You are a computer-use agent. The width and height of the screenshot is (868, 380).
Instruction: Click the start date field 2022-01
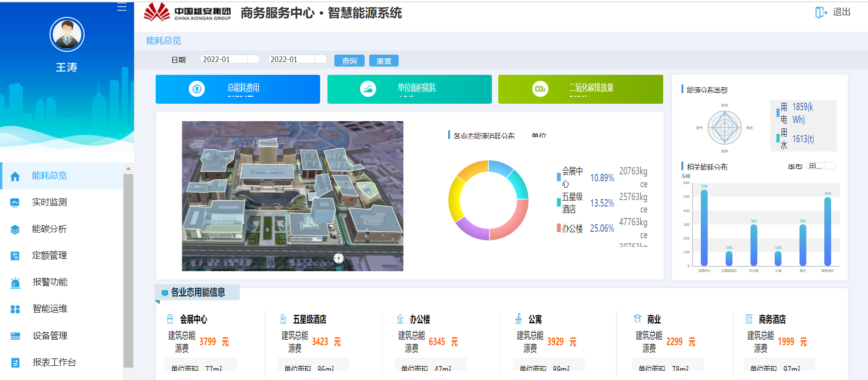224,59
